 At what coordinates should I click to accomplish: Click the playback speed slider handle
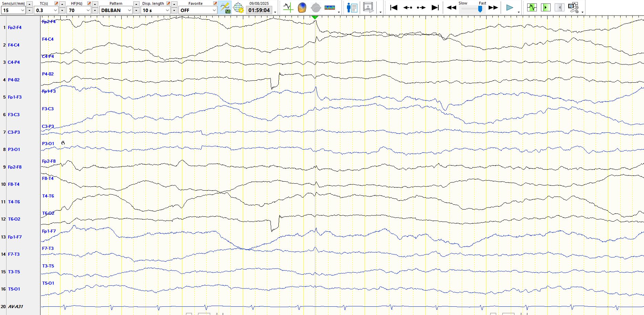[480, 9]
